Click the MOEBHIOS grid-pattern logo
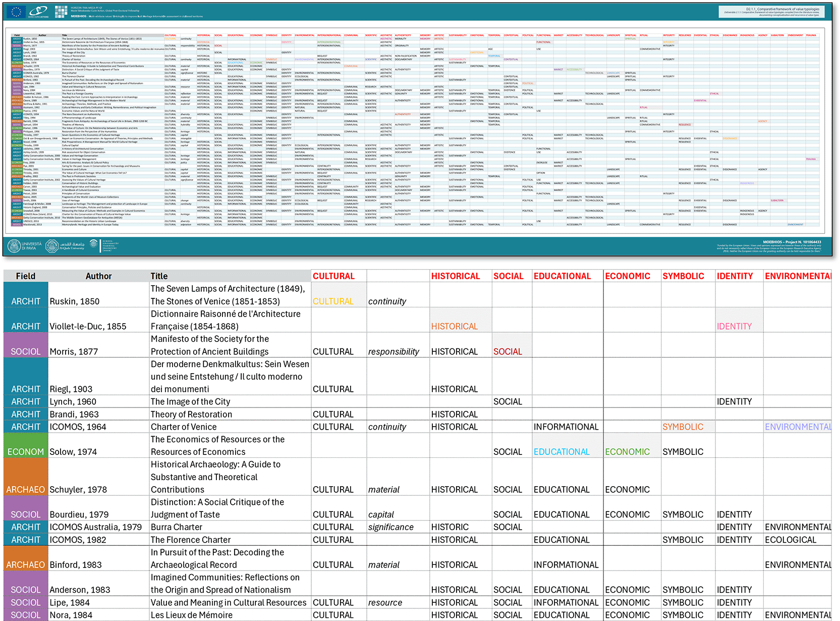 click(61, 12)
